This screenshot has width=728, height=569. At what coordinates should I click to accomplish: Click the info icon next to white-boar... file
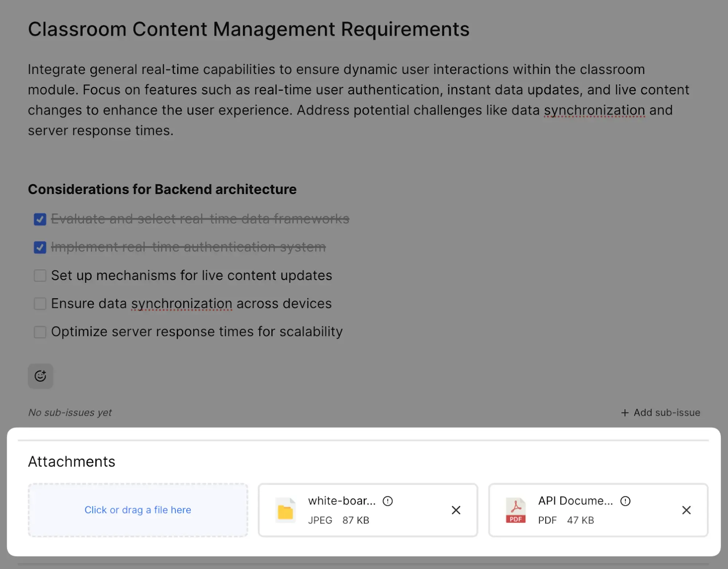pos(388,501)
